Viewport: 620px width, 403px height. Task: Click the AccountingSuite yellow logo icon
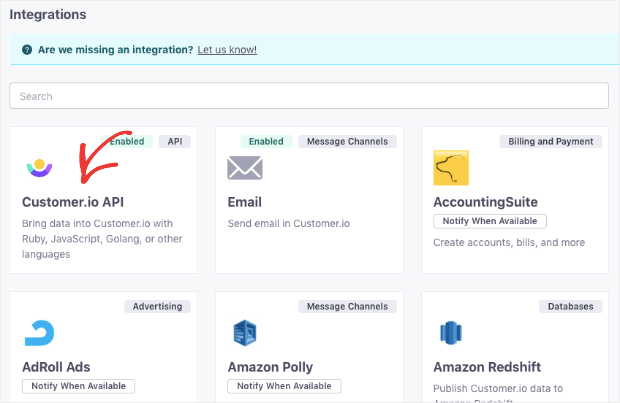451,168
